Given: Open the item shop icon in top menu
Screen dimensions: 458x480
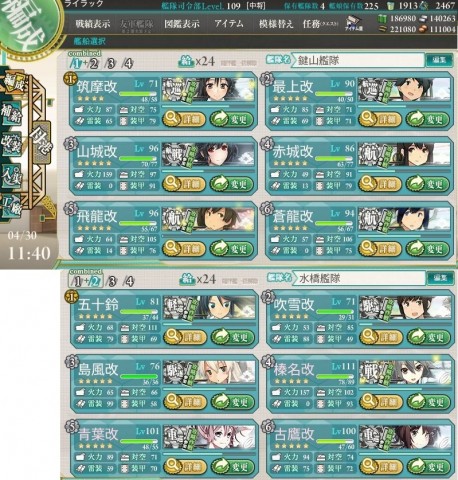Looking at the screenshot, I should click(354, 24).
